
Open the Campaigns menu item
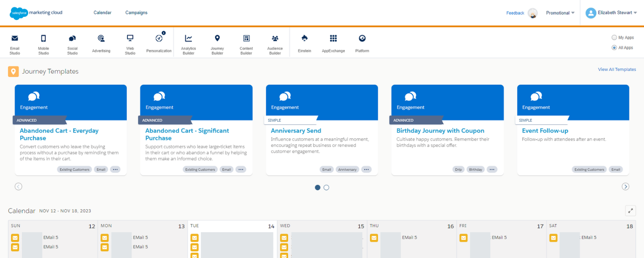[x=137, y=13]
